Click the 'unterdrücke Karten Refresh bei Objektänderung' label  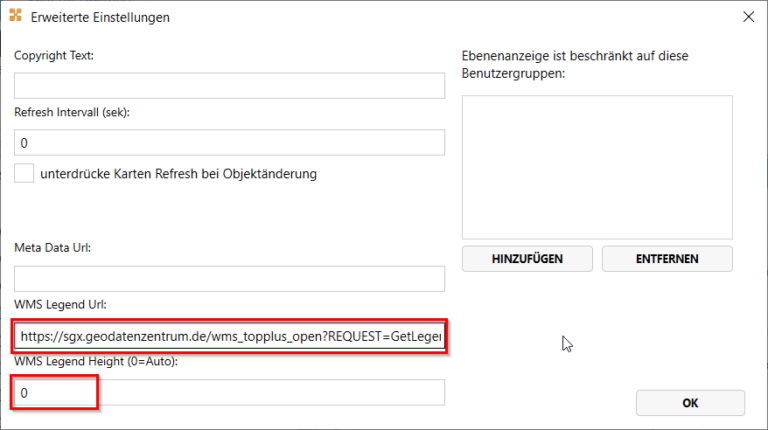click(x=178, y=174)
